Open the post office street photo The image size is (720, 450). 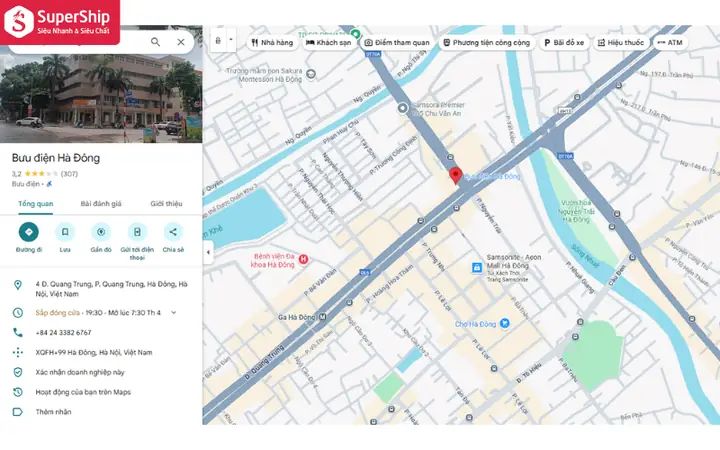[101, 99]
